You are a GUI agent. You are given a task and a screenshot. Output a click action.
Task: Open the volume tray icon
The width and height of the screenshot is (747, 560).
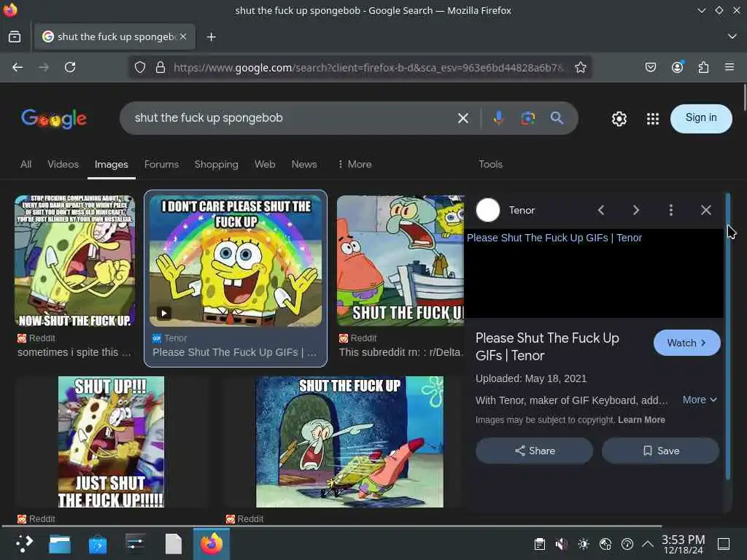[x=561, y=544]
